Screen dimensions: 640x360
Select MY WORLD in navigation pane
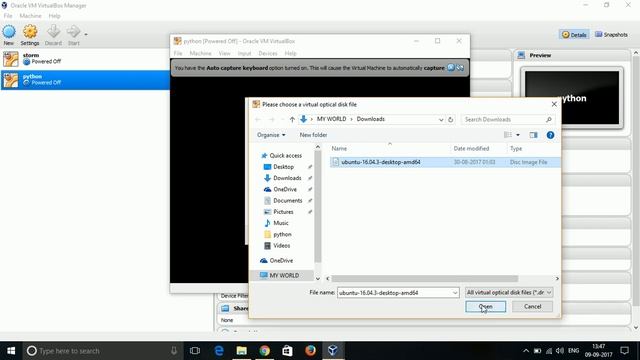pyautogui.click(x=281, y=276)
